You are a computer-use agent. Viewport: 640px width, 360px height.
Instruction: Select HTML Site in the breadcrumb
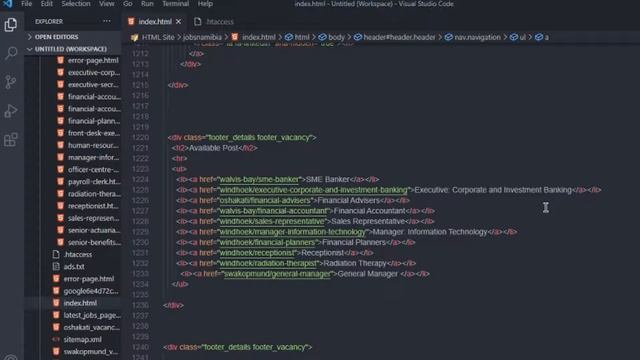point(158,37)
